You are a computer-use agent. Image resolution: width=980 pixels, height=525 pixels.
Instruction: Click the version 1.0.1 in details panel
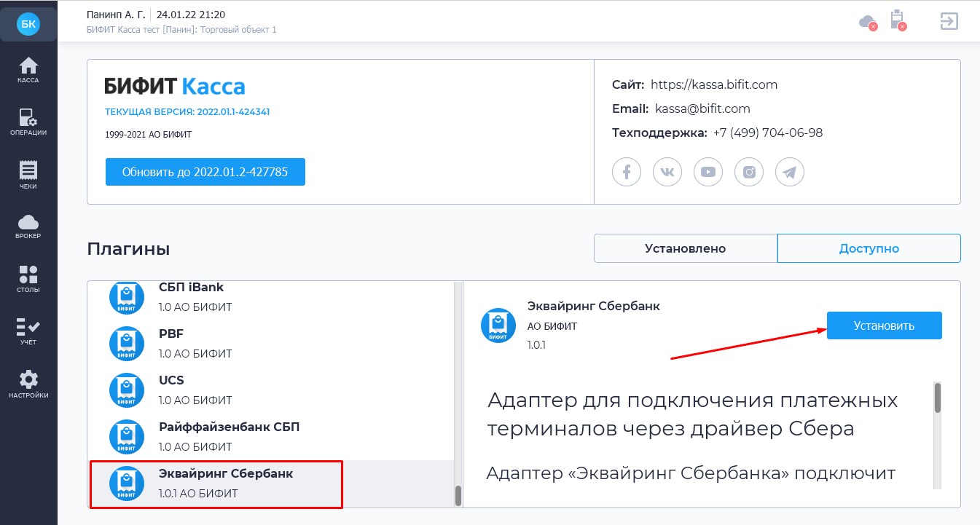tap(536, 344)
